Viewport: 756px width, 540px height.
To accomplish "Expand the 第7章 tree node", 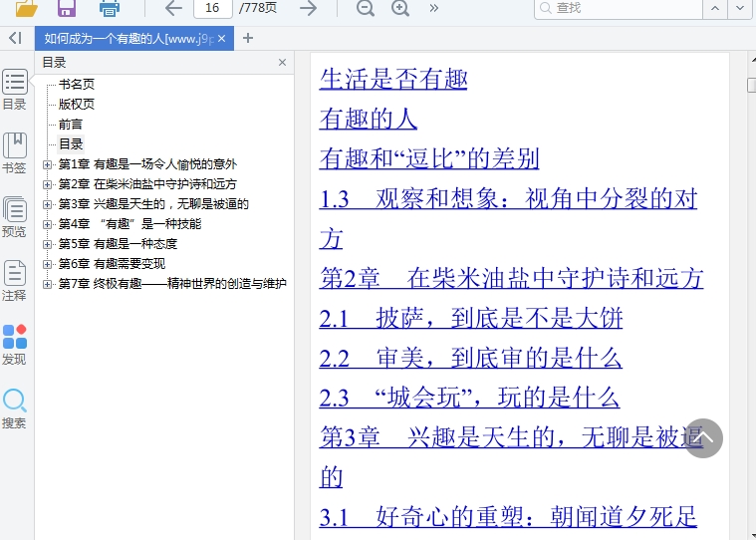I will (x=48, y=284).
